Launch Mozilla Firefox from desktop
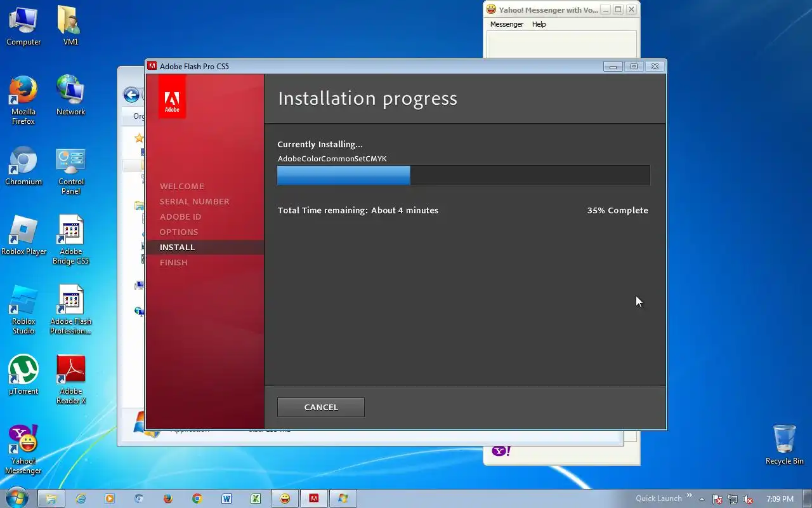This screenshot has width=812, height=508. (x=23, y=100)
